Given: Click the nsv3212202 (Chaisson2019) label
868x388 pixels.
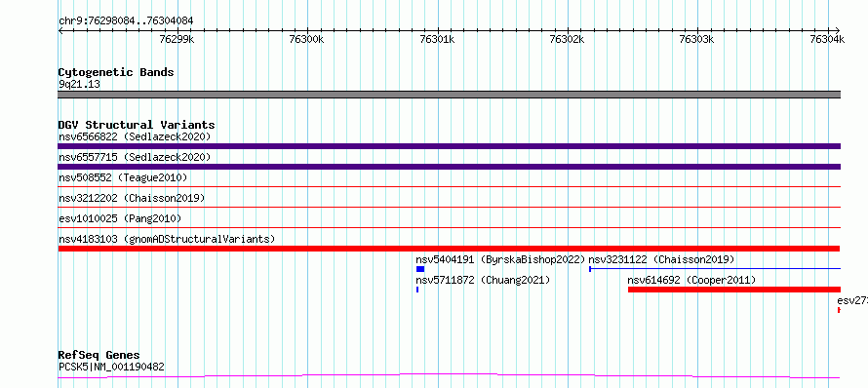Looking at the screenshot, I should click(132, 198).
